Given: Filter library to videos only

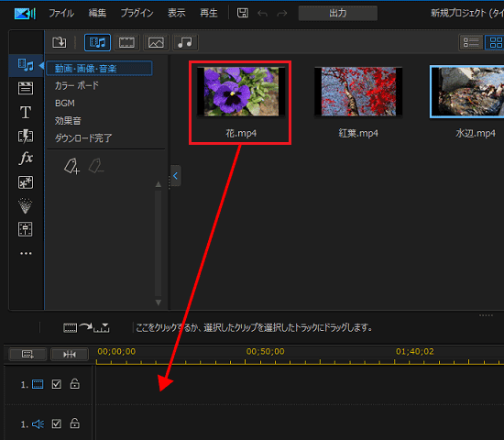Looking at the screenshot, I should click(x=126, y=42).
